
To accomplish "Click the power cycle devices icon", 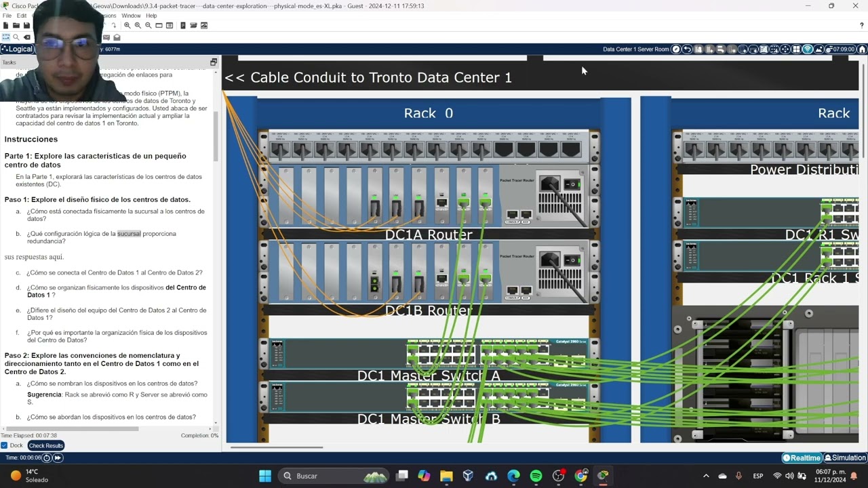I will [x=47, y=457].
